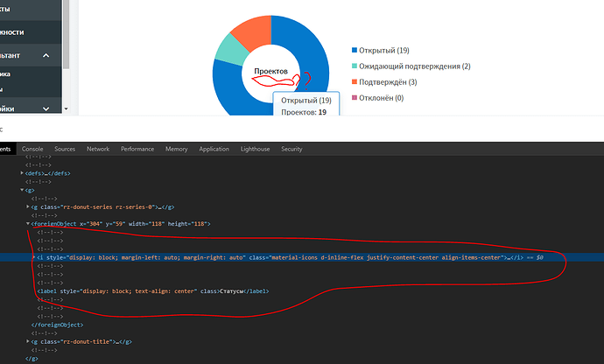Expand the material-icons i element
This screenshot has width=604, height=364.
click(34, 257)
